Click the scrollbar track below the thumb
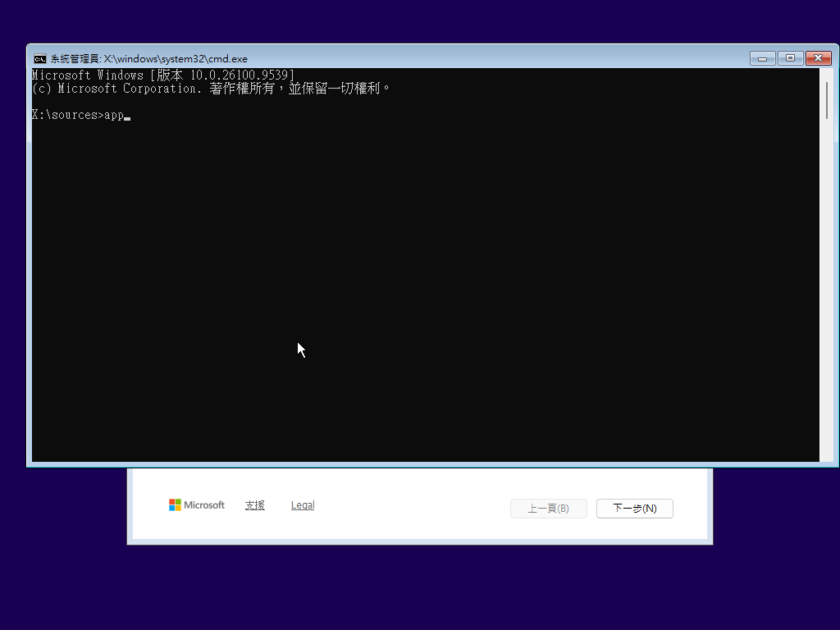This screenshot has height=630, width=840. click(827, 290)
